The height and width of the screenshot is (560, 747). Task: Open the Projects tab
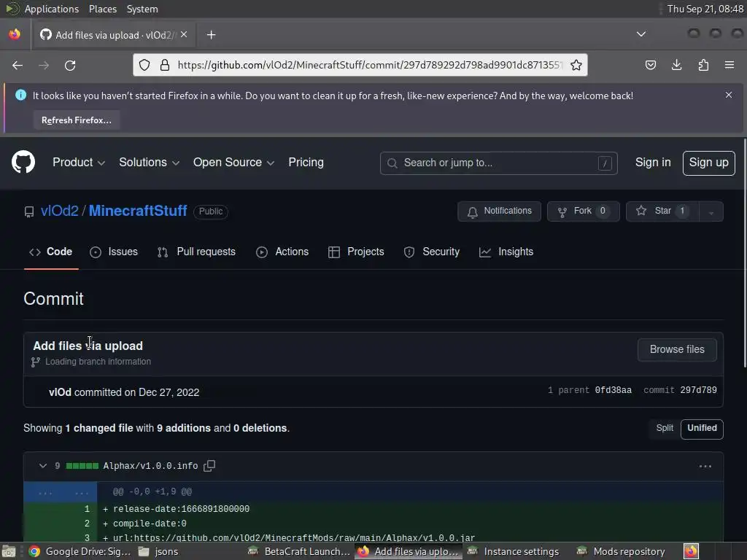[x=356, y=252]
